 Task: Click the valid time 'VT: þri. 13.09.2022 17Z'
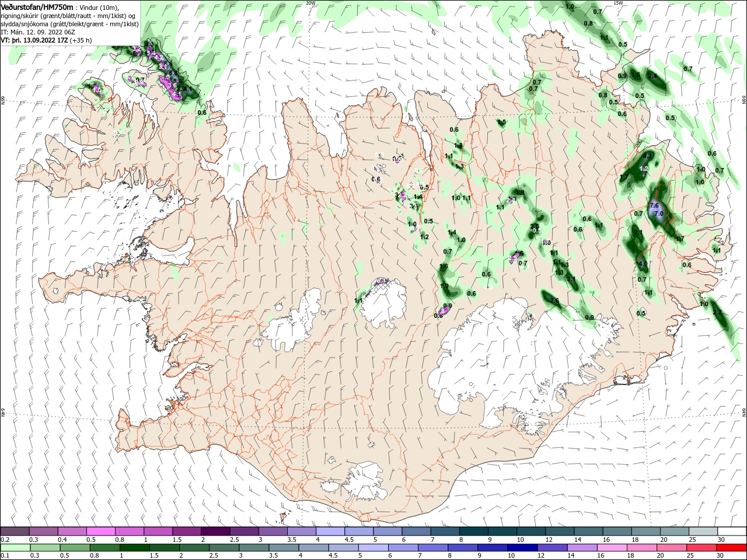click(x=34, y=40)
